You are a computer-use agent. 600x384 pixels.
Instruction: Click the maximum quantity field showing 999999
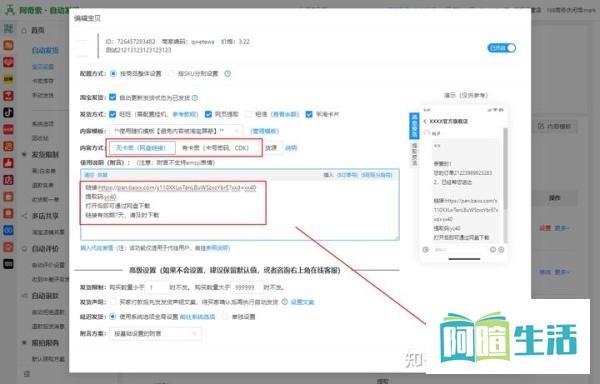coord(247,287)
